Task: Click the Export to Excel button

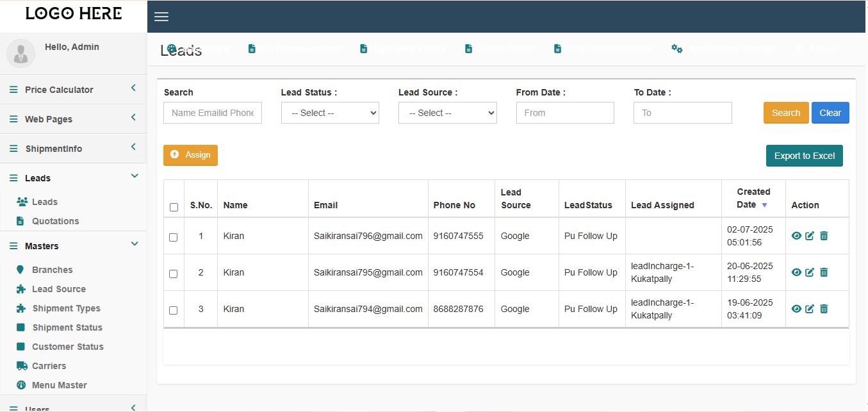Action: (x=804, y=156)
